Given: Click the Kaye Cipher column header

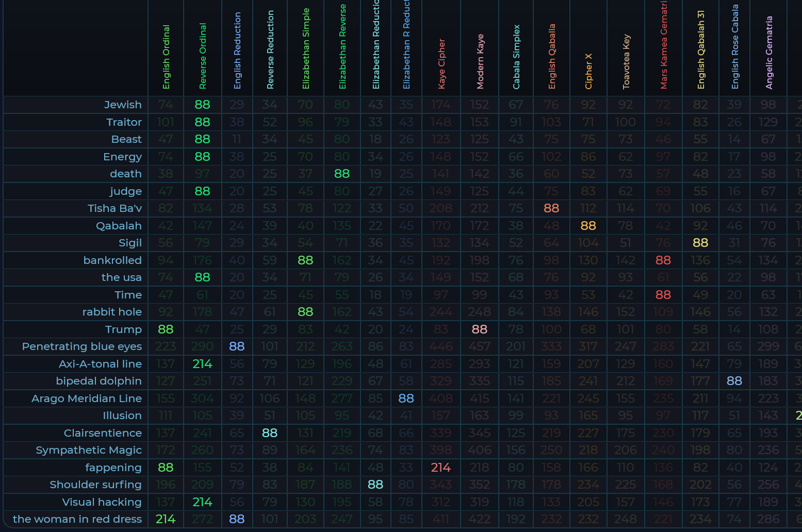Looking at the screenshot, I should (x=441, y=63).
